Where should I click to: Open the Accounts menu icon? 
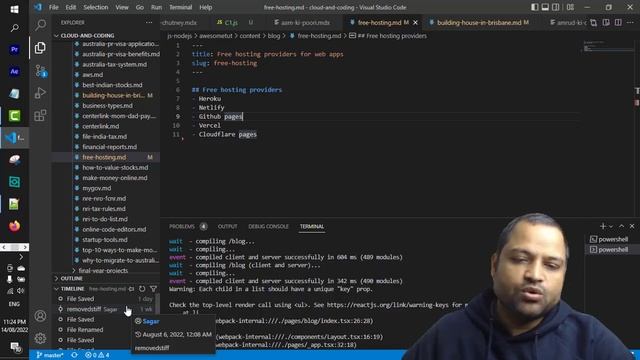[40, 316]
